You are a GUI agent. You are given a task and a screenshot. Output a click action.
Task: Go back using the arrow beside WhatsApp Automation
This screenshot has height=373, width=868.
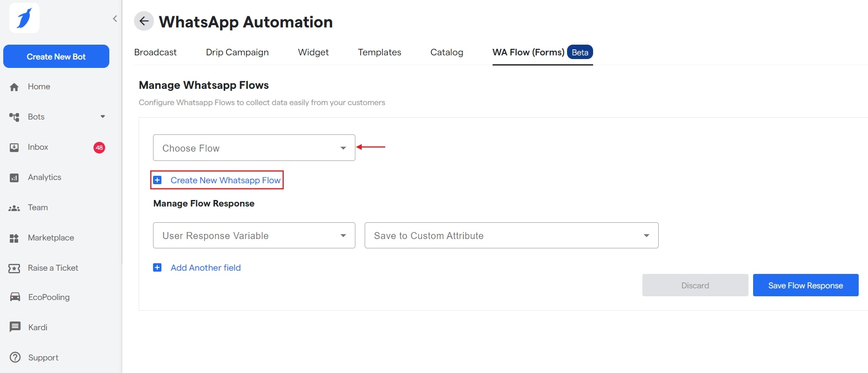[x=144, y=21]
